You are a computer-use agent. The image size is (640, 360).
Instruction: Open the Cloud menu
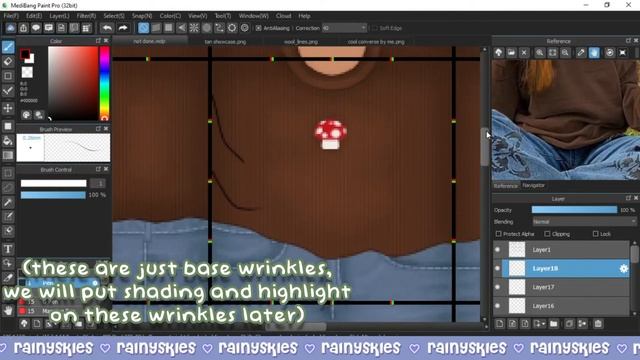coord(283,16)
